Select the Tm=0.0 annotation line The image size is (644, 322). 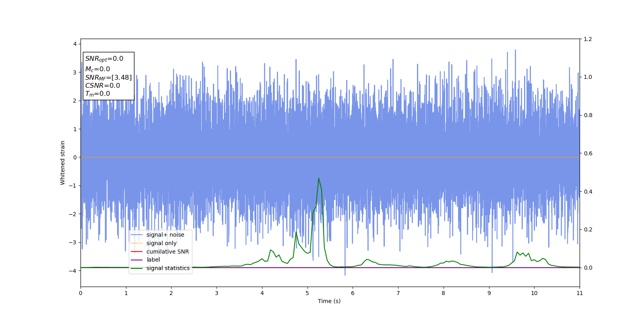tap(97, 94)
